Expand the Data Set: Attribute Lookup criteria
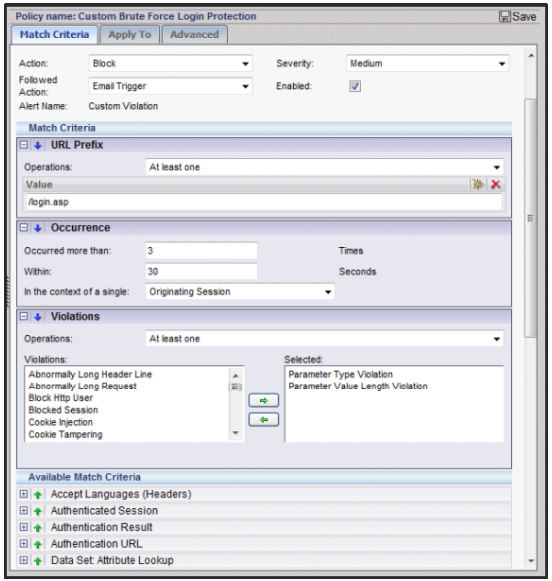 [24, 560]
